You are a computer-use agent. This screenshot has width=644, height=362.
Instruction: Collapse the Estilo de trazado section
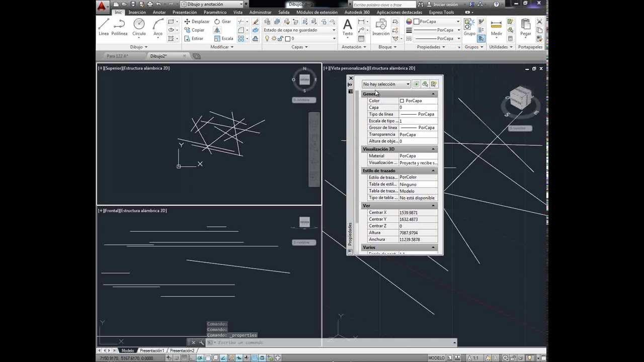tap(433, 170)
